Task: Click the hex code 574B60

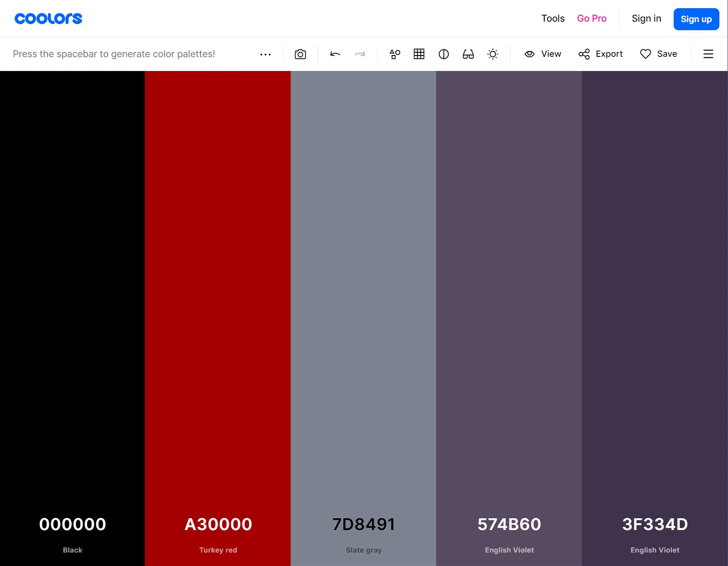Action: coord(509,525)
